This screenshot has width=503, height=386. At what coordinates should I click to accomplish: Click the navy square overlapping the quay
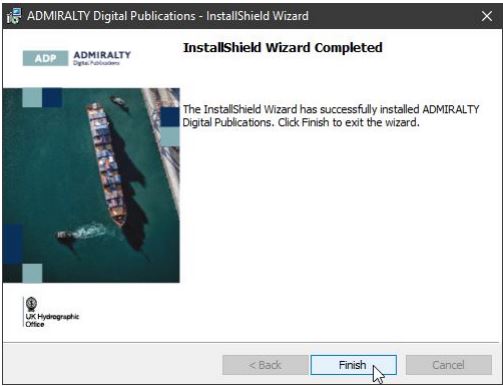point(170,117)
